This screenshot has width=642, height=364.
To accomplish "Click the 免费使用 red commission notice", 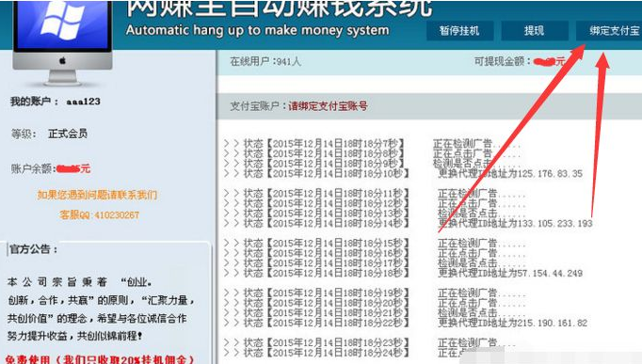I will click(x=100, y=359).
